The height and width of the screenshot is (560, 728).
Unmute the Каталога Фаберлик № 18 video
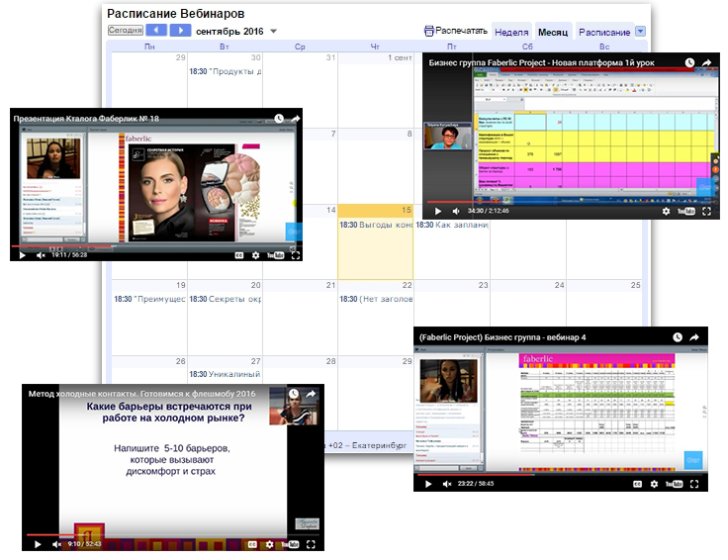tap(41, 255)
